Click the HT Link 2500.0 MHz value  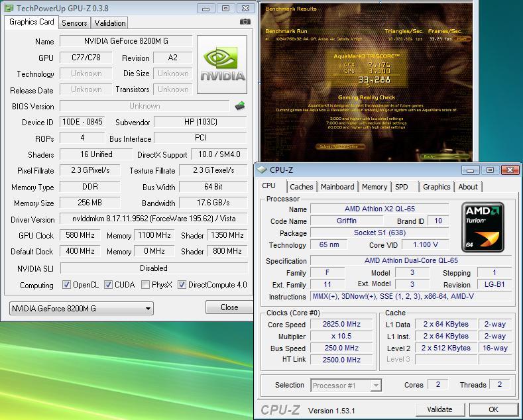point(341,360)
